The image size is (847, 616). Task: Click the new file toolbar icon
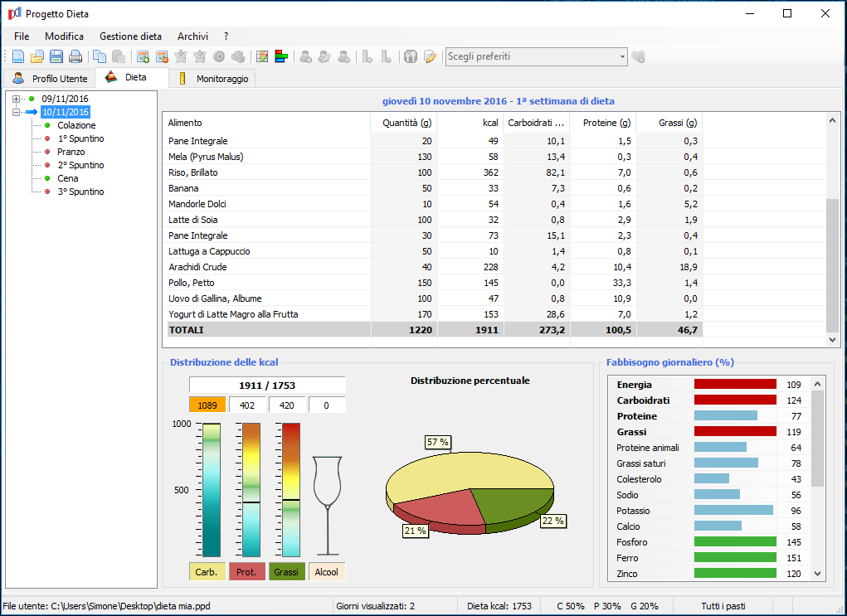[18, 56]
